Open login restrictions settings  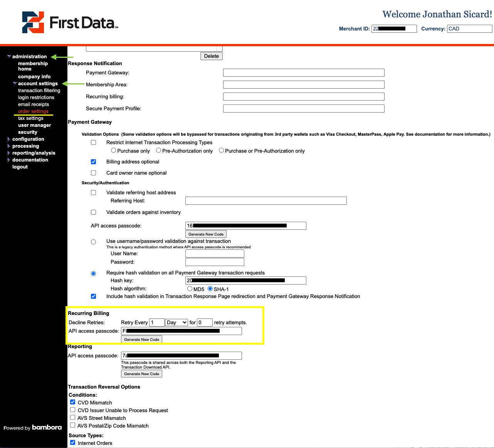[x=36, y=98]
